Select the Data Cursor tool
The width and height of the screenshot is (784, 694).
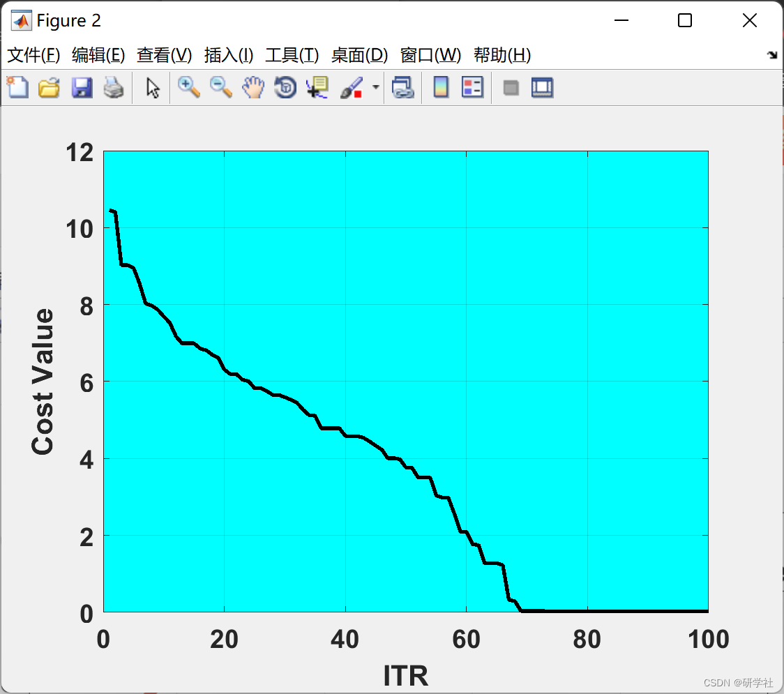point(317,87)
